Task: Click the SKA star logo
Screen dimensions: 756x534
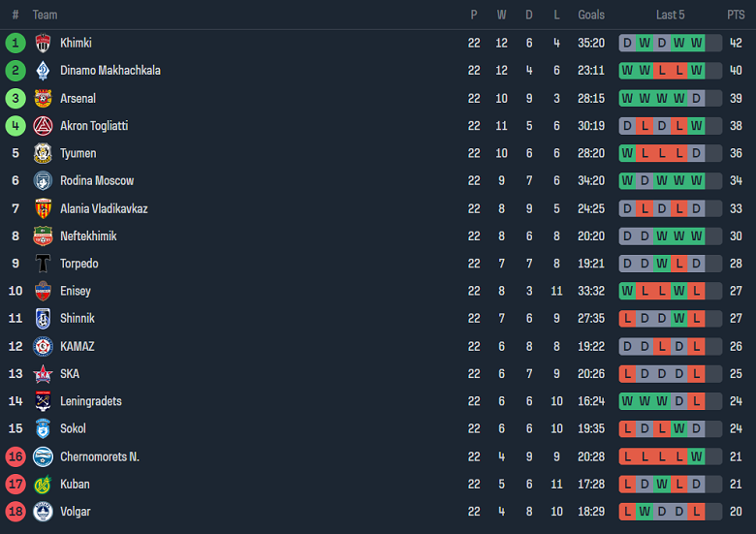Action: pyautogui.click(x=43, y=374)
